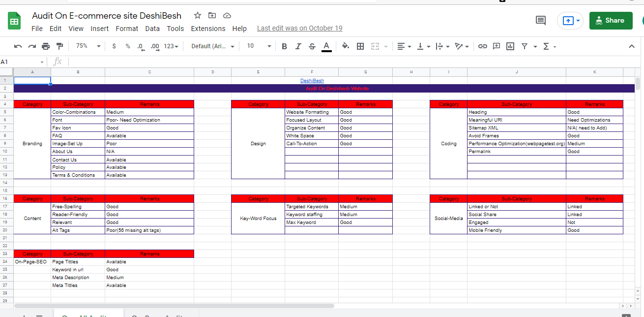The width and height of the screenshot is (644, 317).
Task: Open the Data menu
Action: click(152, 29)
